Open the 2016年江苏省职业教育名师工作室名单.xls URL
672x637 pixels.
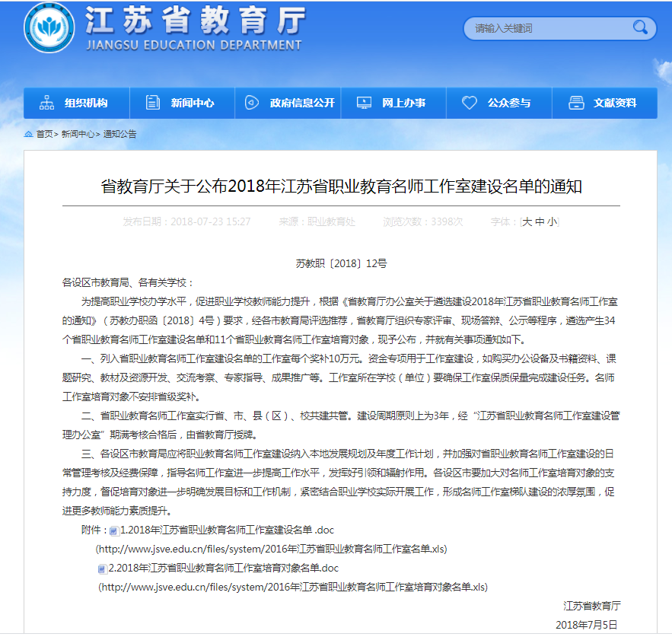[x=271, y=549]
